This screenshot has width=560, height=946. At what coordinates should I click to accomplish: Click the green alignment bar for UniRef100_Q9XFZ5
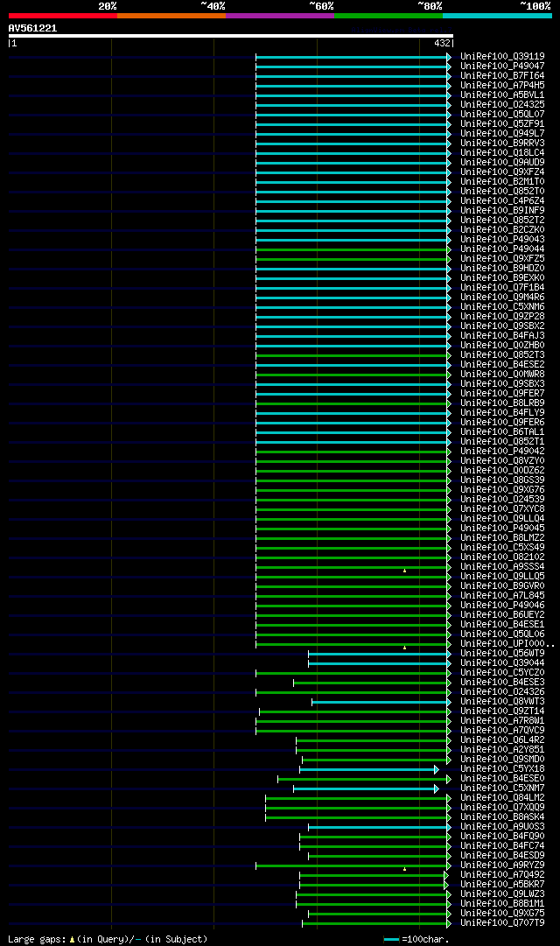pyautogui.click(x=352, y=259)
